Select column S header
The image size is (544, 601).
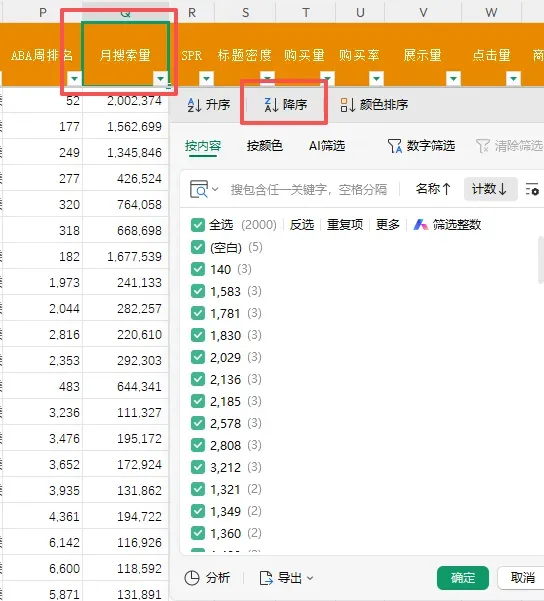(245, 12)
